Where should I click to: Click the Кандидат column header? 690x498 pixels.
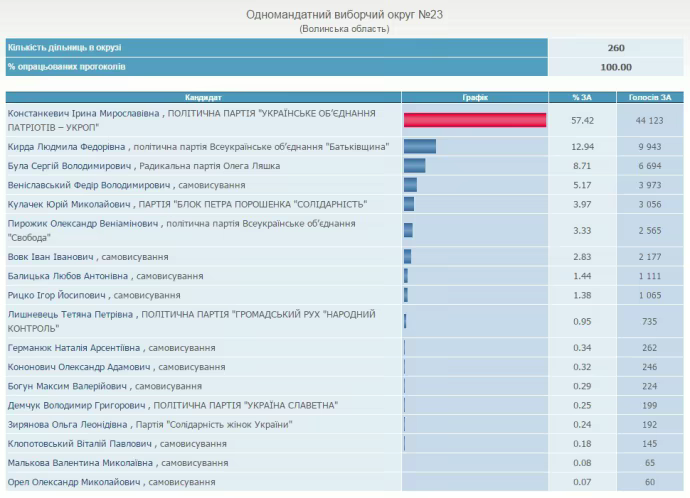(x=203, y=97)
